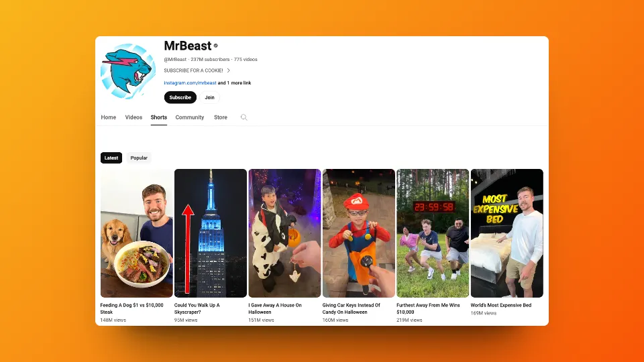The width and height of the screenshot is (644, 362).
Task: Open the skyscraper with red arrow thumbnail
Action: point(211,233)
